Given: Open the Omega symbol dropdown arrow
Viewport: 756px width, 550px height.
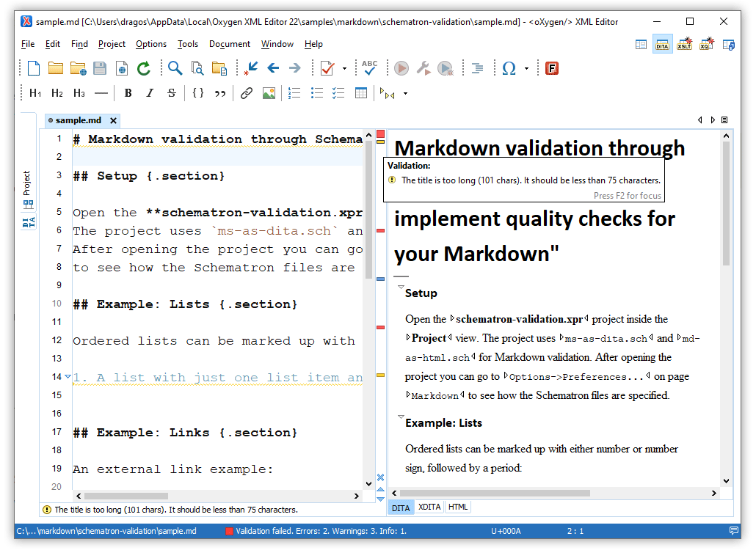Looking at the screenshot, I should (x=526, y=68).
